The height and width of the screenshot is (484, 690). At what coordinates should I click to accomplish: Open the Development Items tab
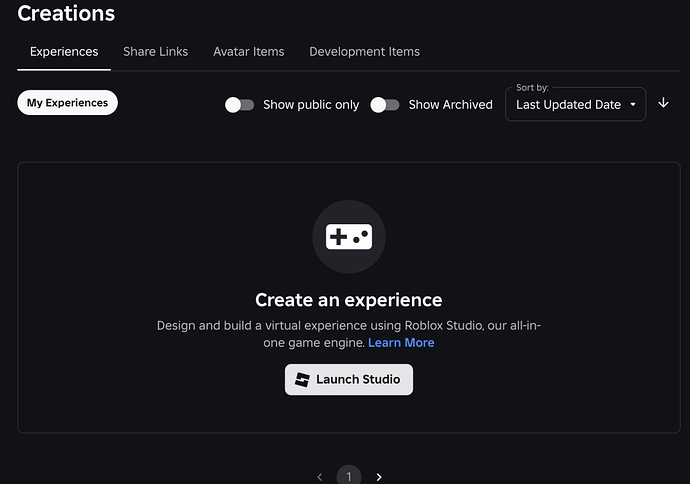point(364,52)
